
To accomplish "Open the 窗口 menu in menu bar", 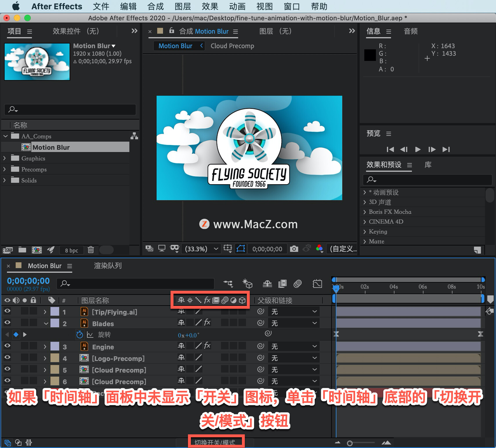I will click(292, 6).
